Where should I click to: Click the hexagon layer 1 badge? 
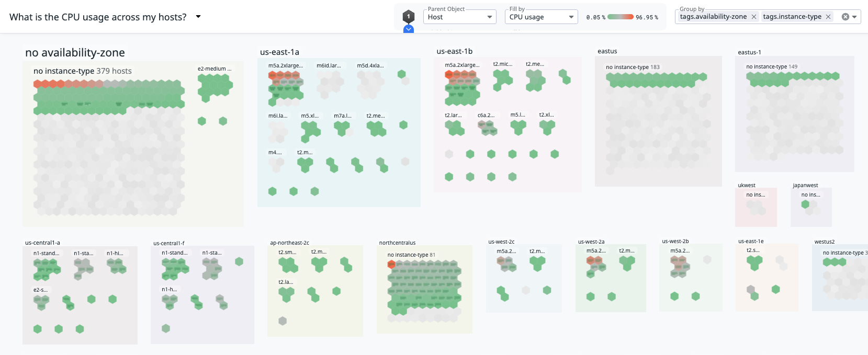pos(409,16)
